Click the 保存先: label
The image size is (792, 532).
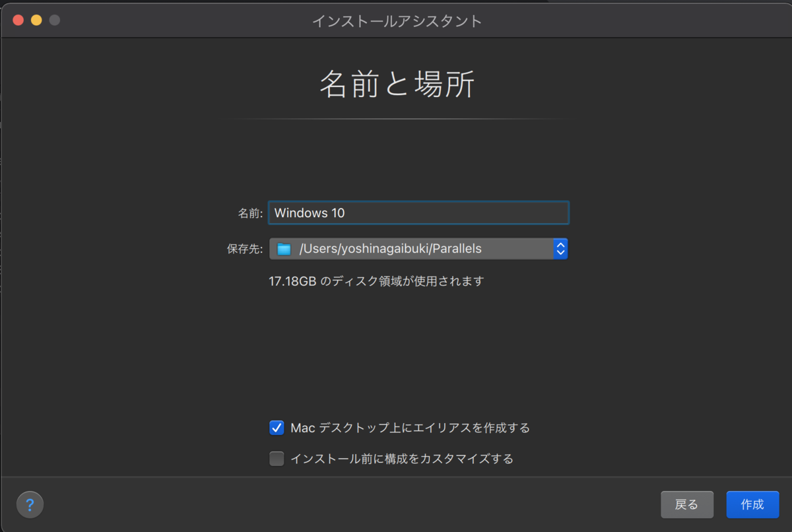pos(245,249)
